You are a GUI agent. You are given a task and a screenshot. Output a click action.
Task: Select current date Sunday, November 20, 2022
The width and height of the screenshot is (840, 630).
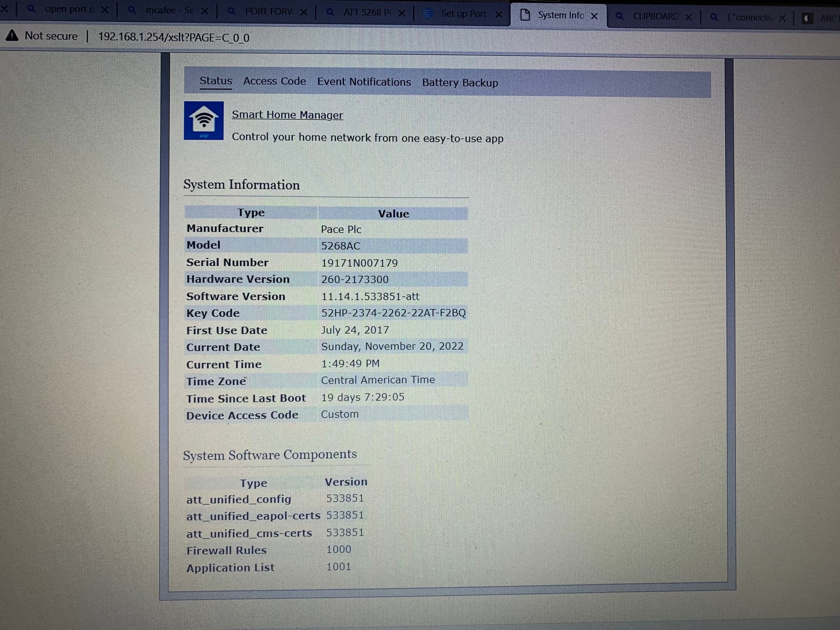(x=392, y=346)
